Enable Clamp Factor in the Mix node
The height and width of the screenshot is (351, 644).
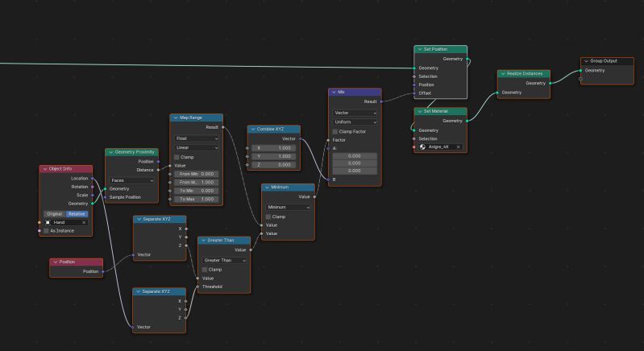[335, 132]
